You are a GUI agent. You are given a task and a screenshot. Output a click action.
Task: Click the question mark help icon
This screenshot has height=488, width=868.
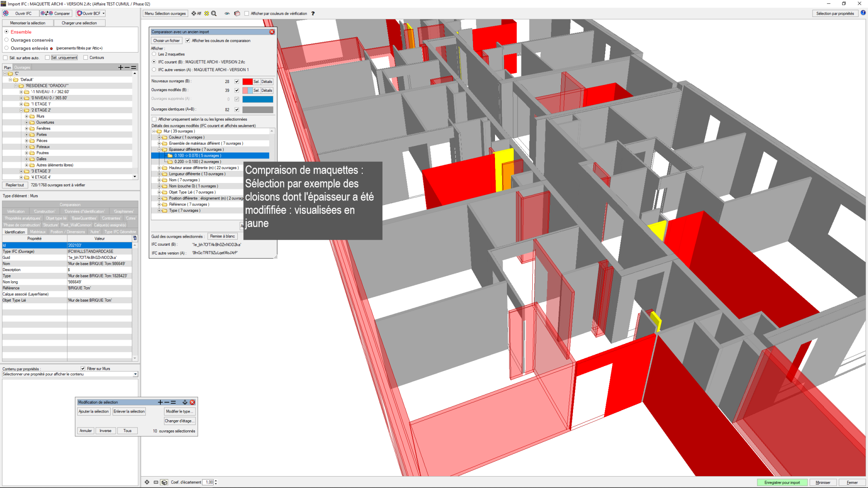313,14
